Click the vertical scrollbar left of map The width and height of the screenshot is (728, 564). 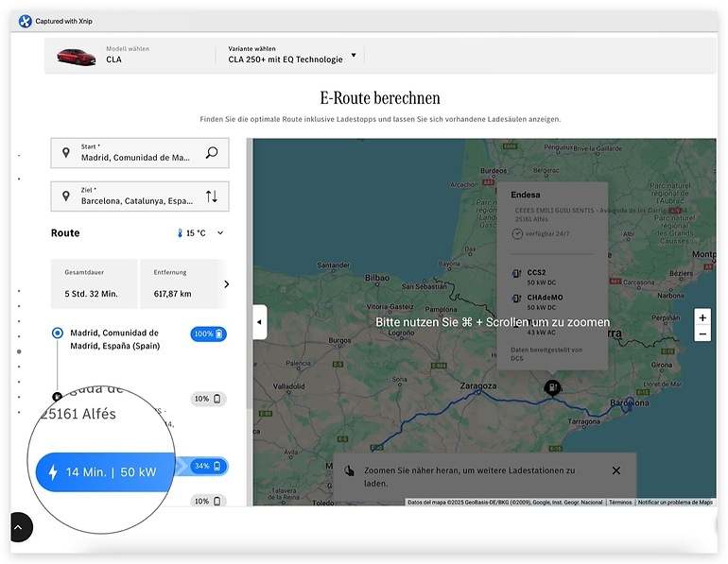pyautogui.click(x=250, y=274)
